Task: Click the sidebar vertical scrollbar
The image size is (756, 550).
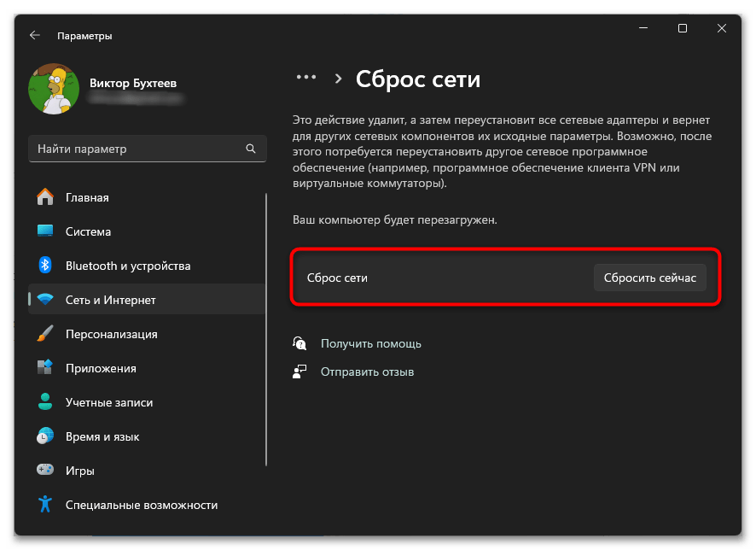Action: click(266, 330)
